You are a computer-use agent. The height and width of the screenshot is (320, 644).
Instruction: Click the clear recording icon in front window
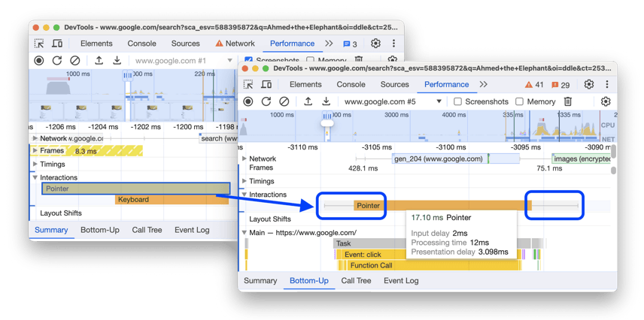(x=284, y=101)
